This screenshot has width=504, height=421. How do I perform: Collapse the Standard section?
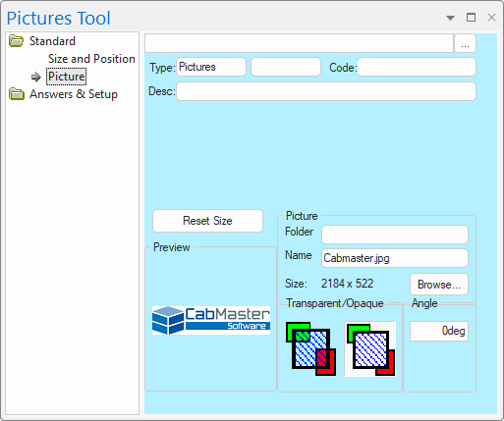click(52, 41)
